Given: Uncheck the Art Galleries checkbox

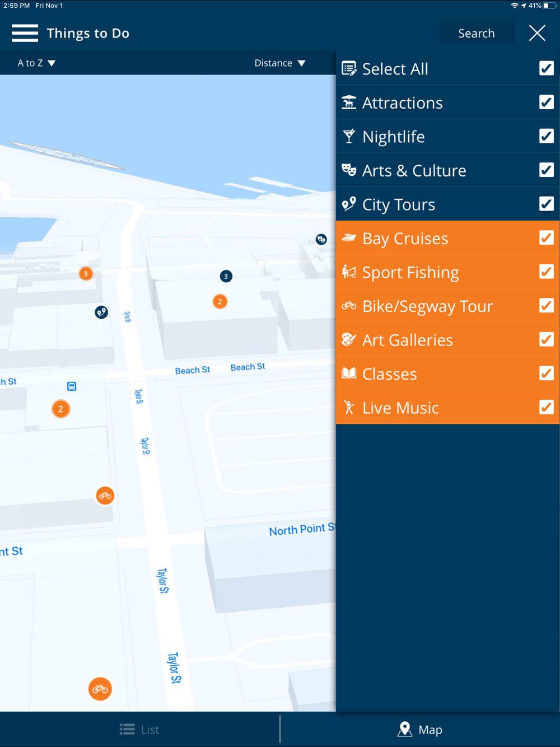Looking at the screenshot, I should [x=547, y=339].
